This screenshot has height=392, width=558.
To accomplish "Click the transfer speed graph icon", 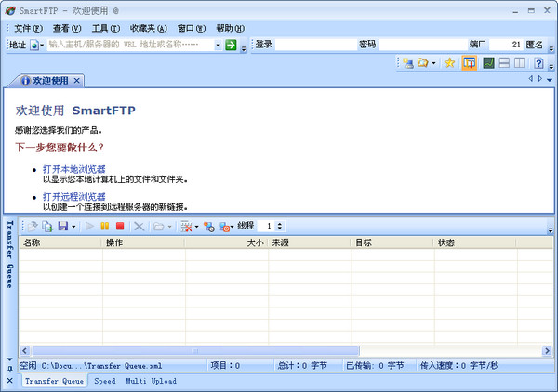I will point(487,63).
